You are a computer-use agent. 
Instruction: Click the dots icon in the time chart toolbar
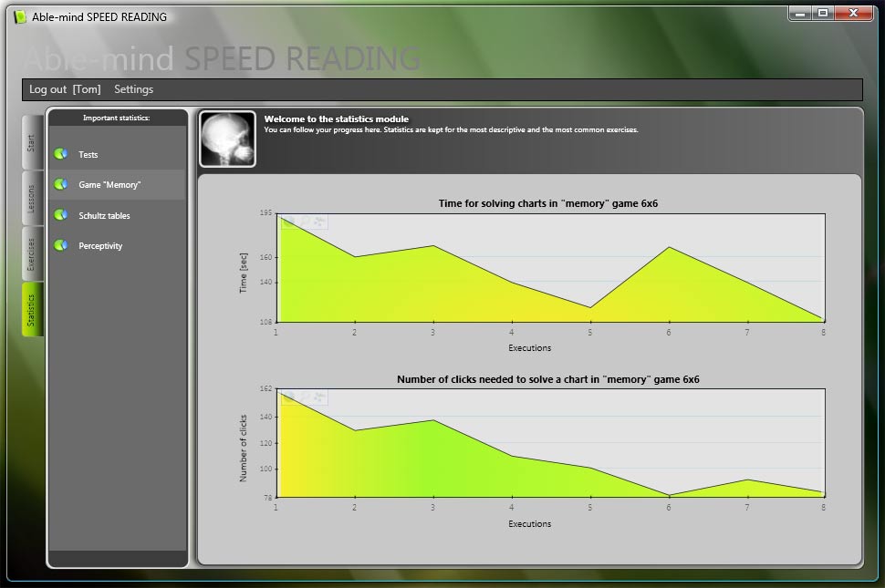tap(319, 222)
